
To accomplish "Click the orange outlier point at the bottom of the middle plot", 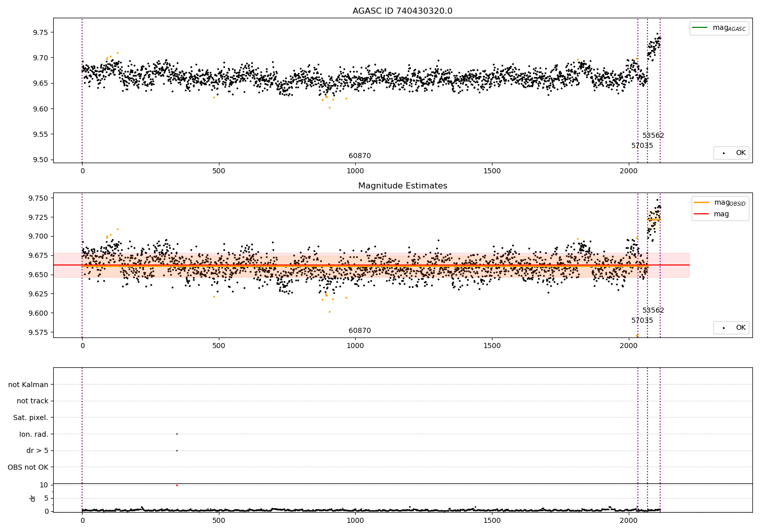I will [637, 335].
